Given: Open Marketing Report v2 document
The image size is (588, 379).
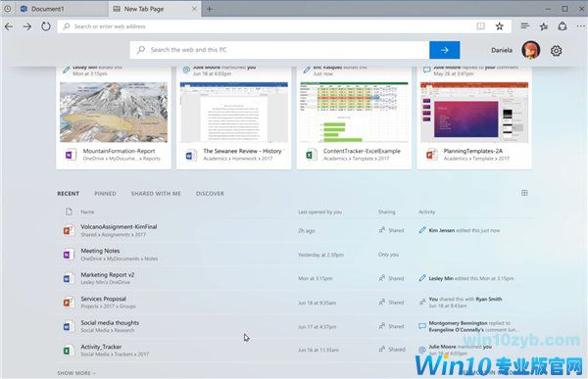Looking at the screenshot, I should [108, 275].
